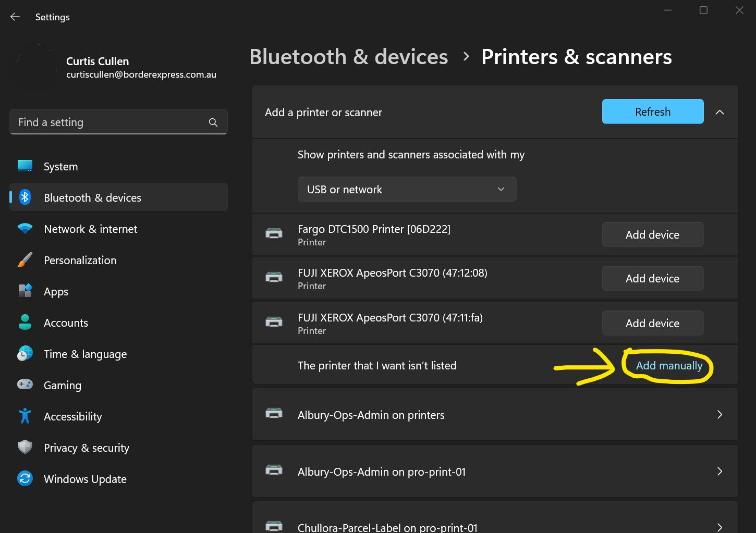Add device for FUJI XEROX C3070 (47:12:08)
Image resolution: width=756 pixels, height=533 pixels.
(x=653, y=278)
